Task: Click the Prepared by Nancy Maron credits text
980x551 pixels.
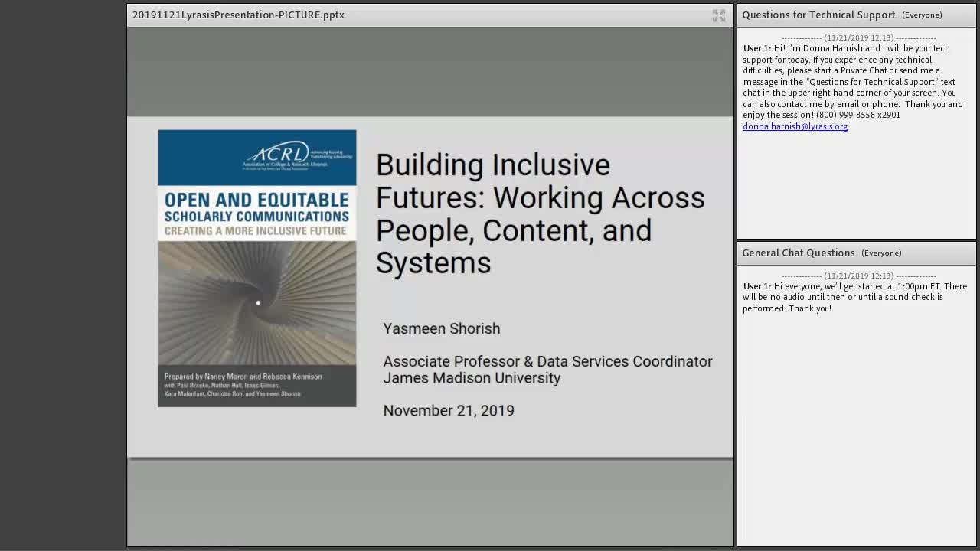Action: 243,385
